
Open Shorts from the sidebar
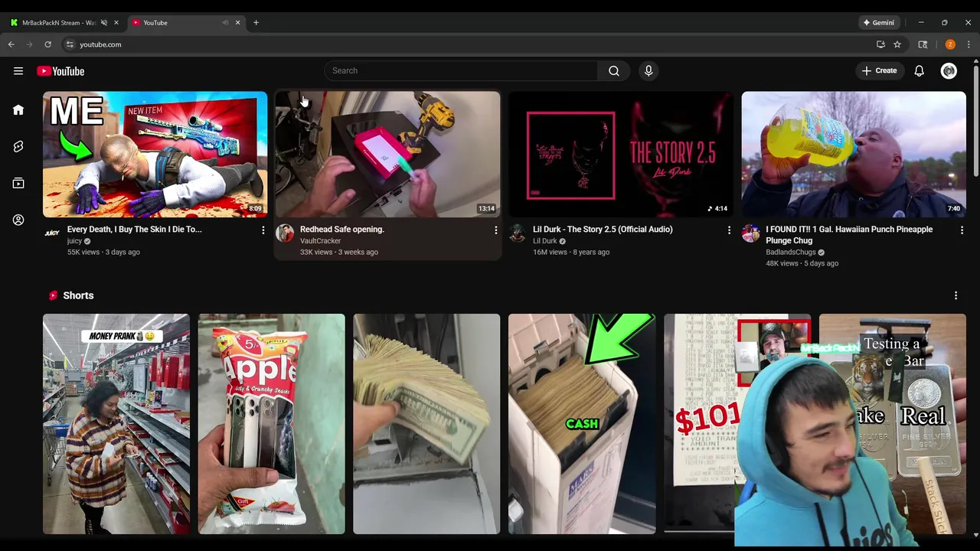click(x=18, y=146)
